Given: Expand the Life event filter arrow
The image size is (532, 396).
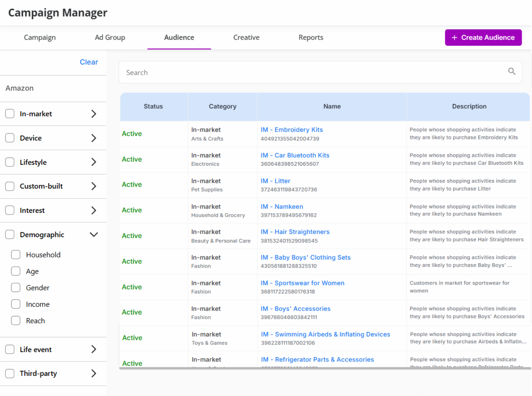Looking at the screenshot, I should click(x=94, y=349).
